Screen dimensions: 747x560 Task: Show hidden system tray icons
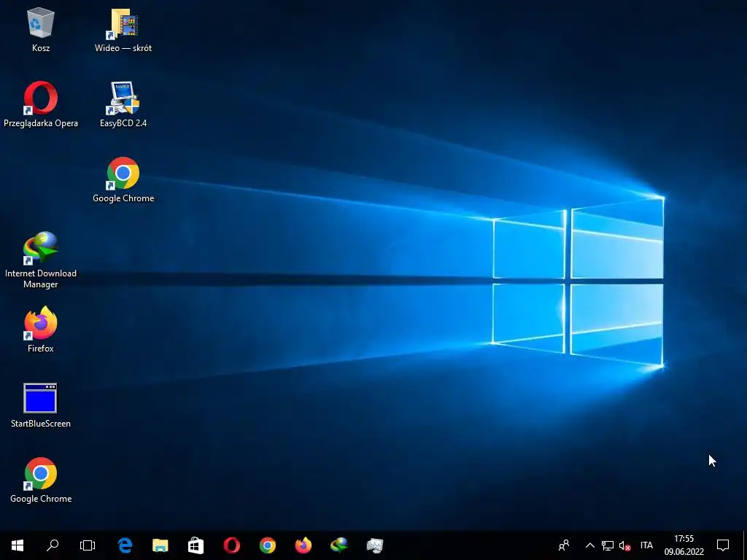[589, 545]
